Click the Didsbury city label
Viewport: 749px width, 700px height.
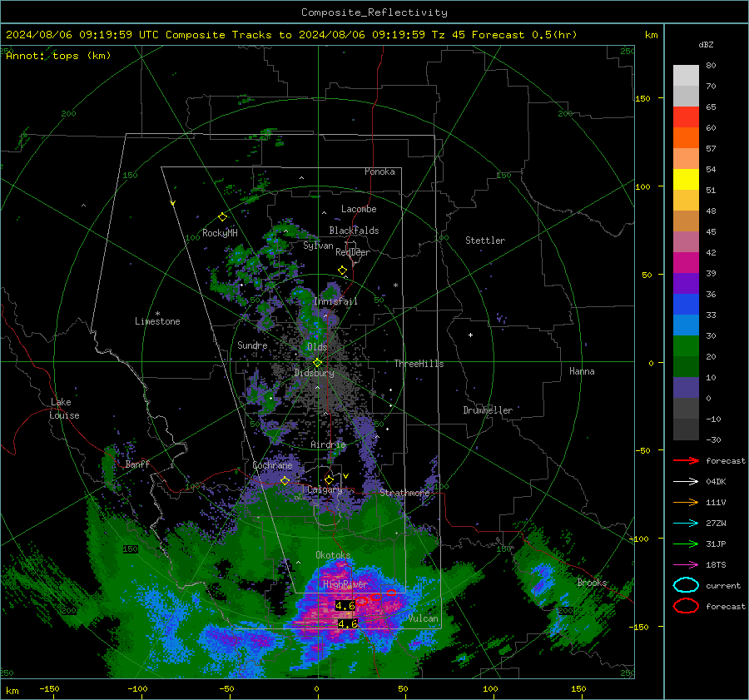coord(314,373)
